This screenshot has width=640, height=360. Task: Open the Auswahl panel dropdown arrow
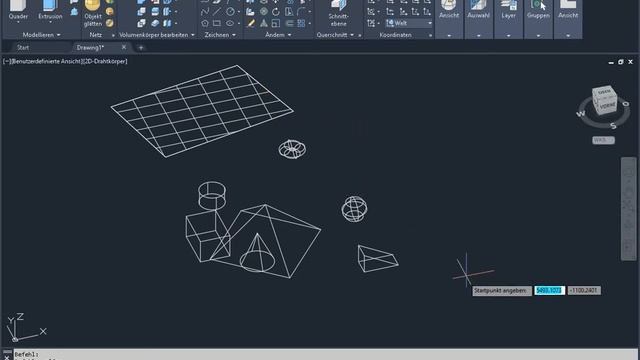479,36
